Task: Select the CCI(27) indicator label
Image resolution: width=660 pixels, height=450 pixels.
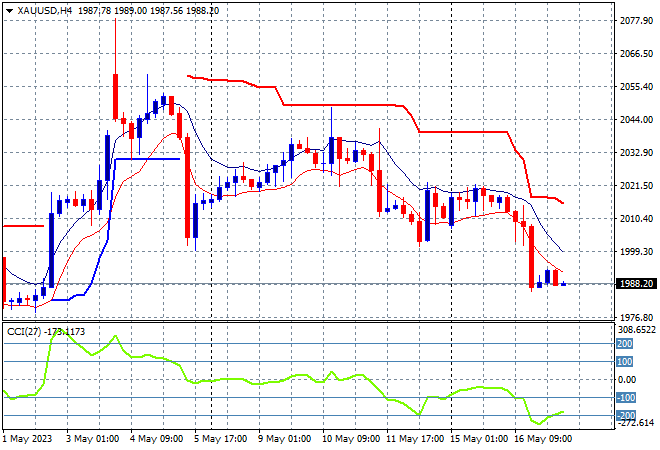Action: (x=24, y=332)
